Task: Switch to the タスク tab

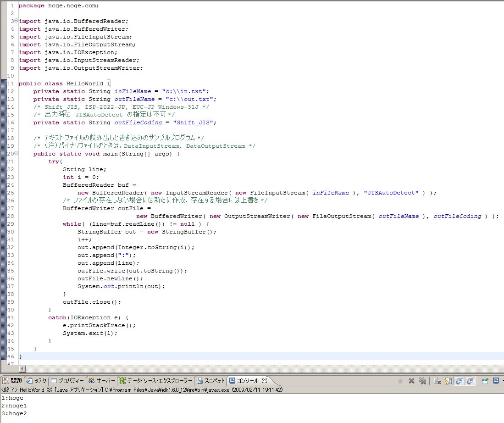Action: point(37,381)
